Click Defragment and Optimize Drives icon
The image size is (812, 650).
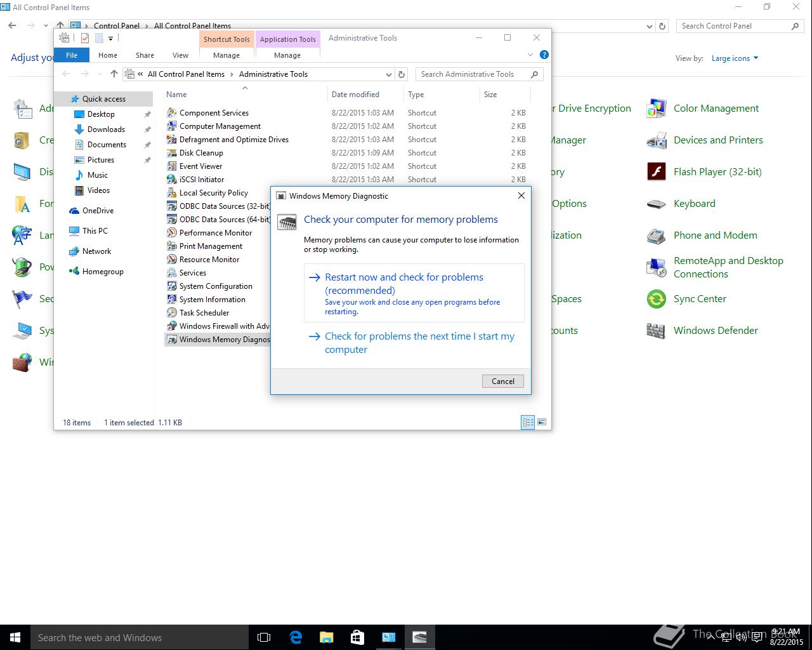coord(171,140)
